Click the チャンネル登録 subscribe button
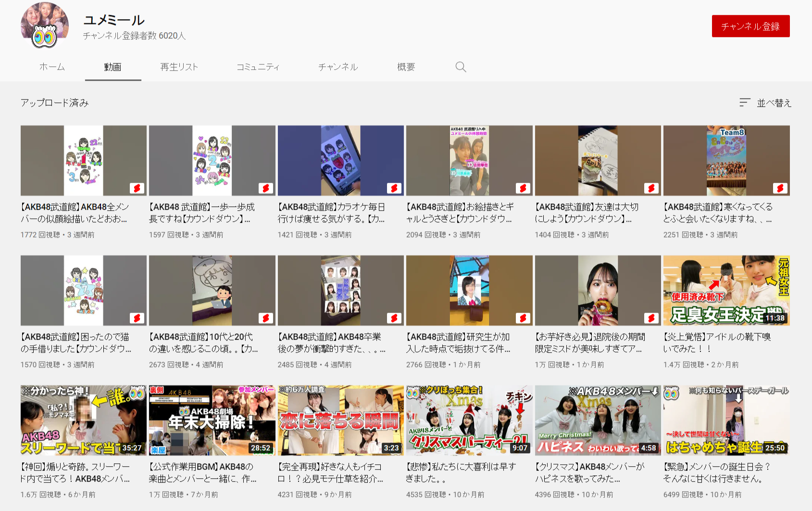Viewport: 812px width, 511px height. (x=750, y=26)
